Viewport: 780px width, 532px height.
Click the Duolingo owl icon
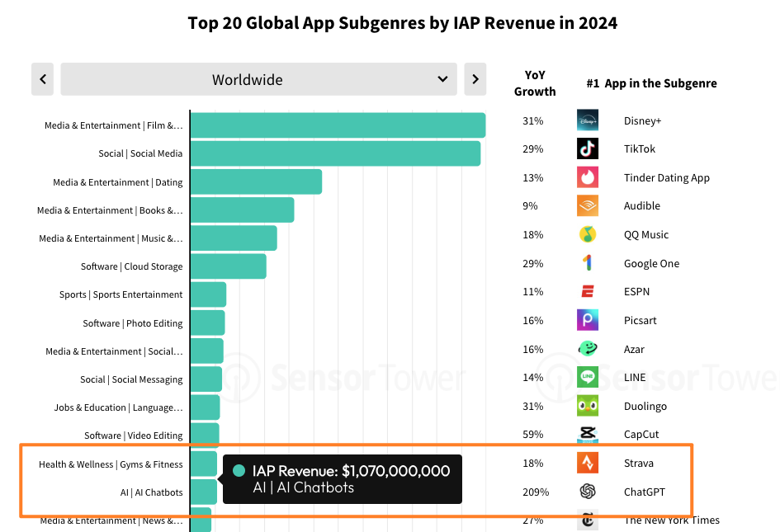pyautogui.click(x=588, y=406)
